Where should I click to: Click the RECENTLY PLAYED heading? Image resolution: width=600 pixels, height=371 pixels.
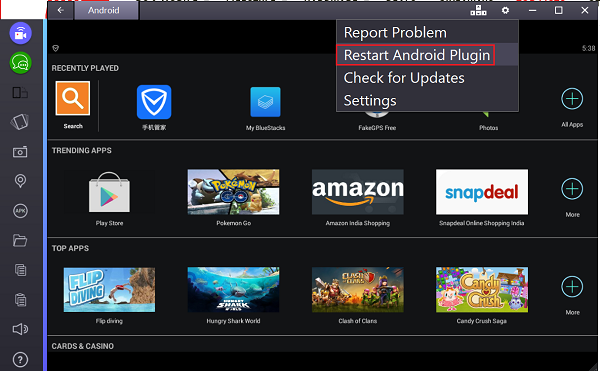coord(85,68)
